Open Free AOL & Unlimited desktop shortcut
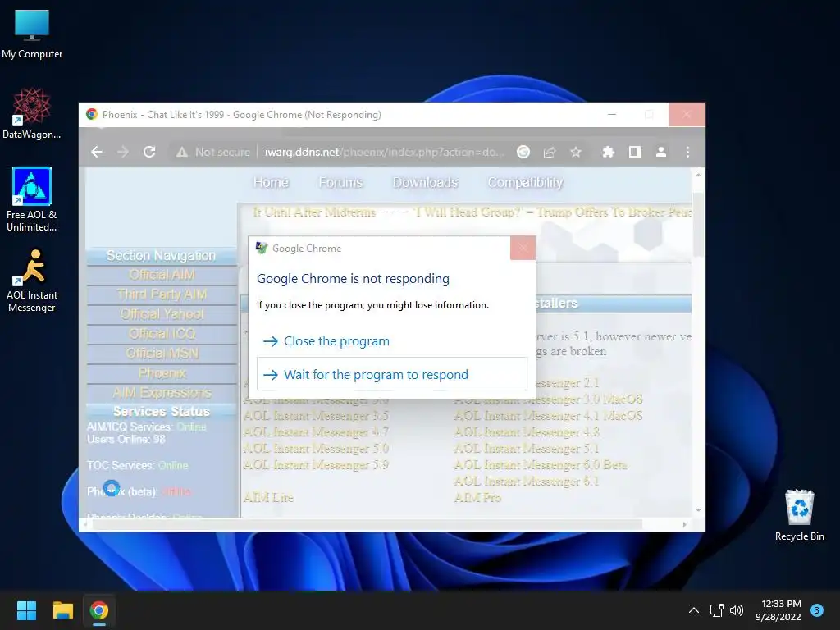The image size is (840, 630). click(32, 199)
